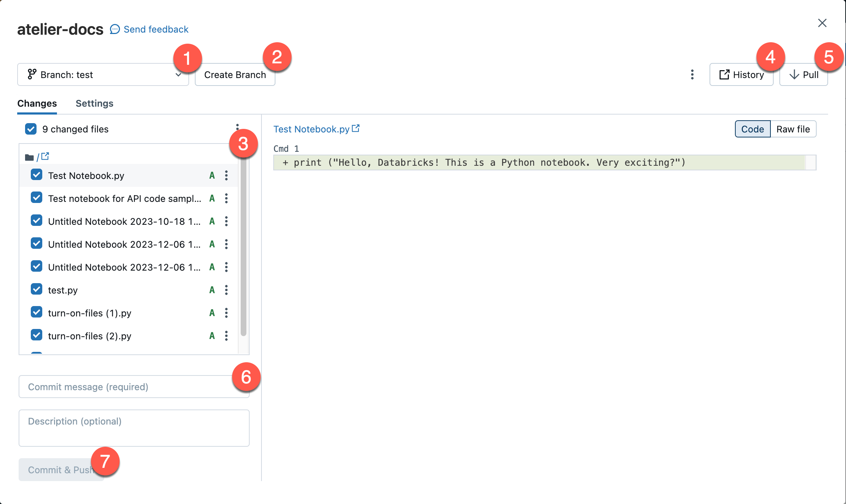846x504 pixels.
Task: Toggle the checkbox for Test Notebook.py
Action: click(36, 175)
